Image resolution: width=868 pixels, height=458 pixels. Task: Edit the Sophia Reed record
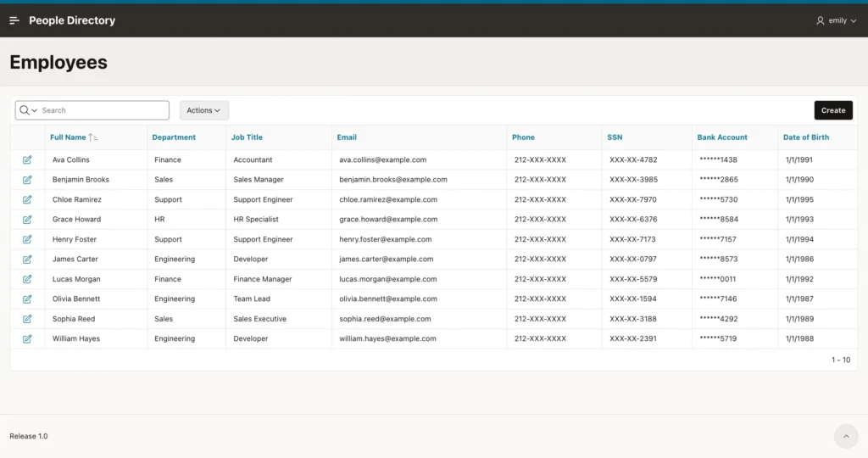(27, 319)
